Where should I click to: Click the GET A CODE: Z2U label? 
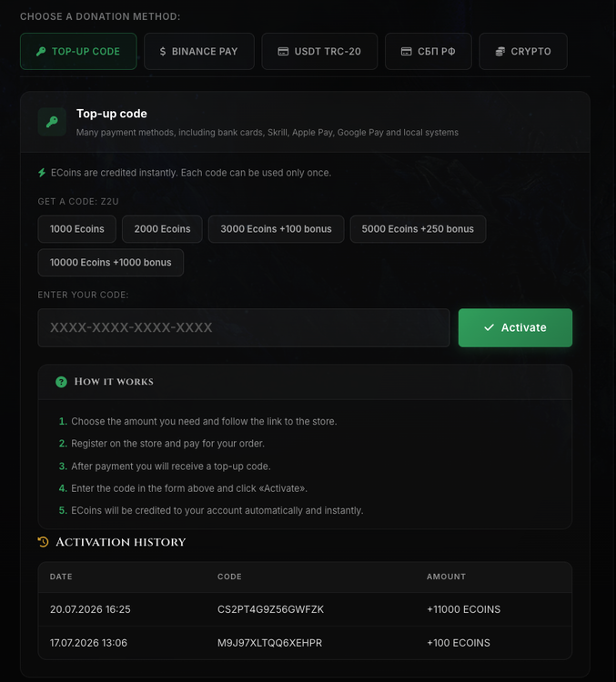pyautogui.click(x=78, y=201)
